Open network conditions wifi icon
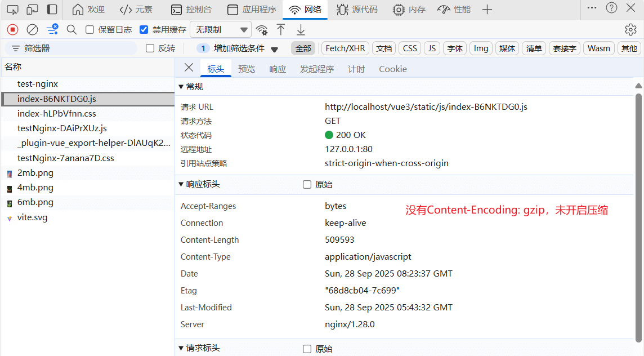Screen dimensions: 644x356 coord(262,30)
